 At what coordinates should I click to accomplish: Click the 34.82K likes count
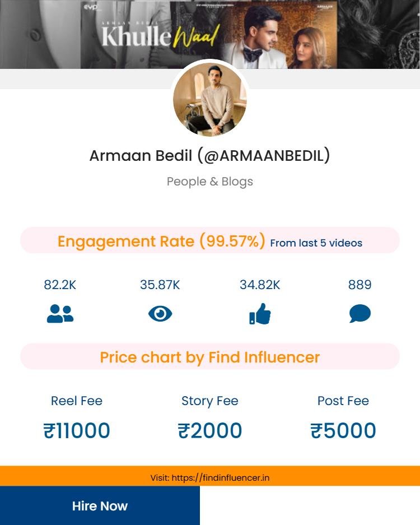(x=260, y=285)
